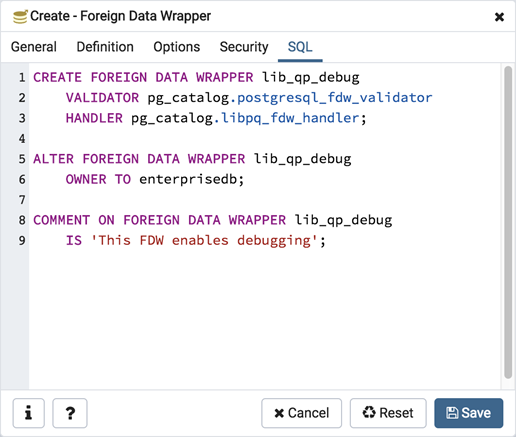Screen dimensions: 516x437
Task: Click the VALIDATOR keyword on line 2
Action: point(102,98)
